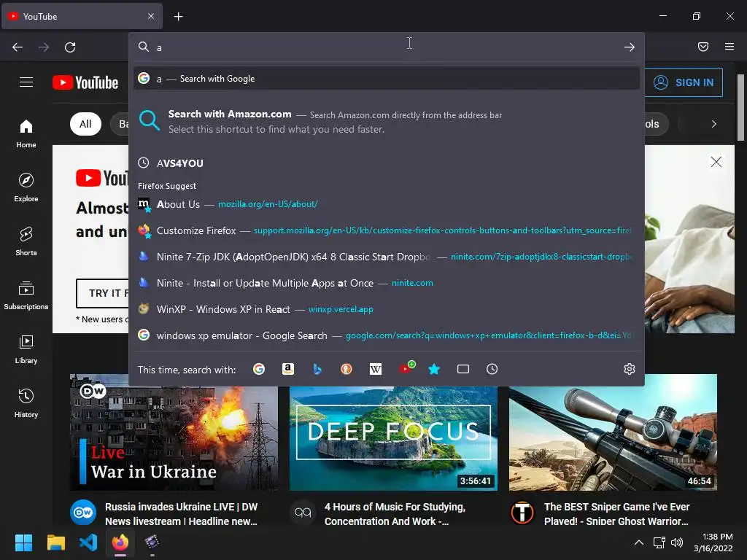747x560 pixels.
Task: Click the Firefox forward arrow
Action: tap(44, 47)
